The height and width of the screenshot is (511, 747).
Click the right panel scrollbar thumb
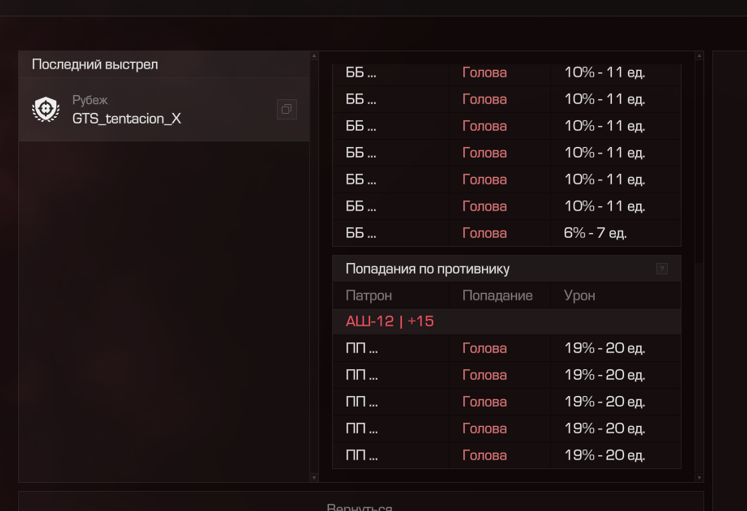(x=699, y=161)
